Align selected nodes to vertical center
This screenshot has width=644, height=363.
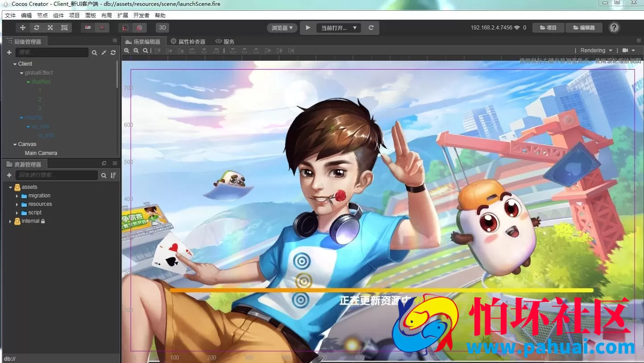(x=169, y=51)
